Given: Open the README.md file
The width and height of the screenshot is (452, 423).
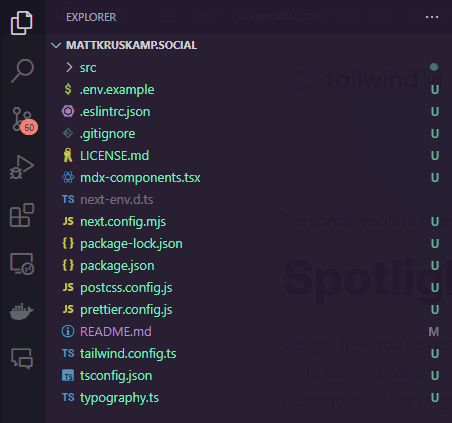Looking at the screenshot, I should 249,332.
